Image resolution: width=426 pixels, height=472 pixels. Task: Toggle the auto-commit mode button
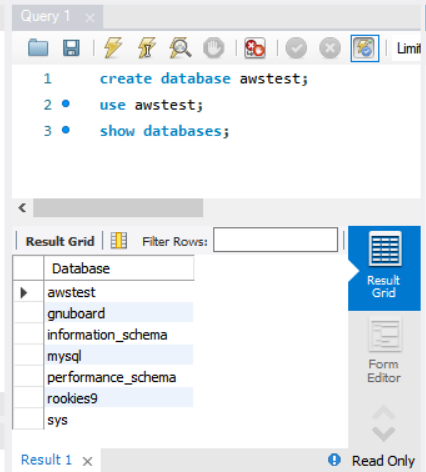click(x=365, y=48)
